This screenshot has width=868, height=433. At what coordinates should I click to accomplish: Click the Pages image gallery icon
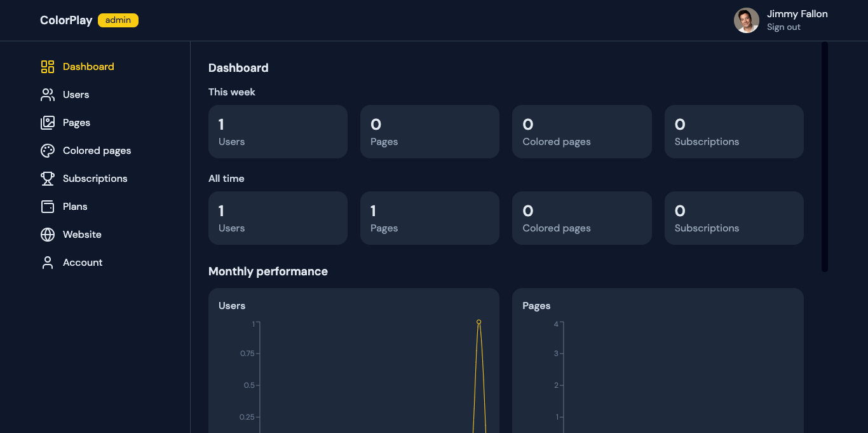coord(48,123)
